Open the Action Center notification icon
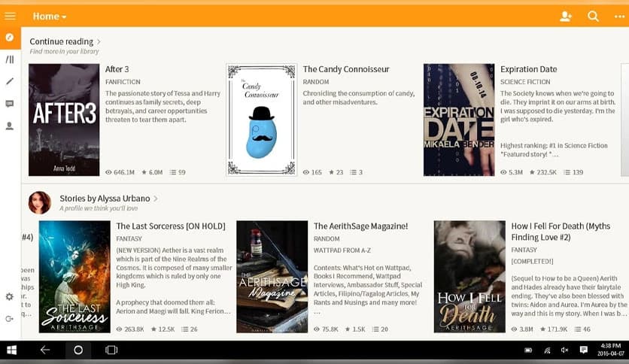The width and height of the screenshot is (629, 364). coord(584,350)
